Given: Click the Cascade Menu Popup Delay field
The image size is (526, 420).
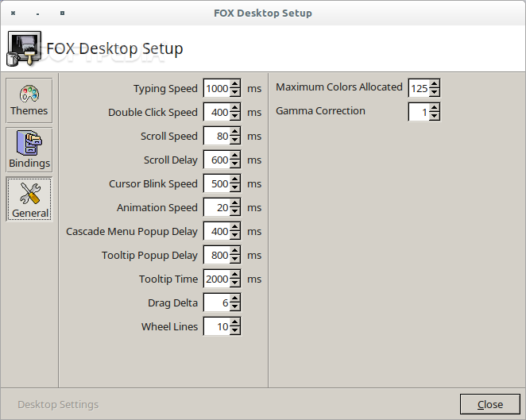Looking at the screenshot, I should coord(217,231).
